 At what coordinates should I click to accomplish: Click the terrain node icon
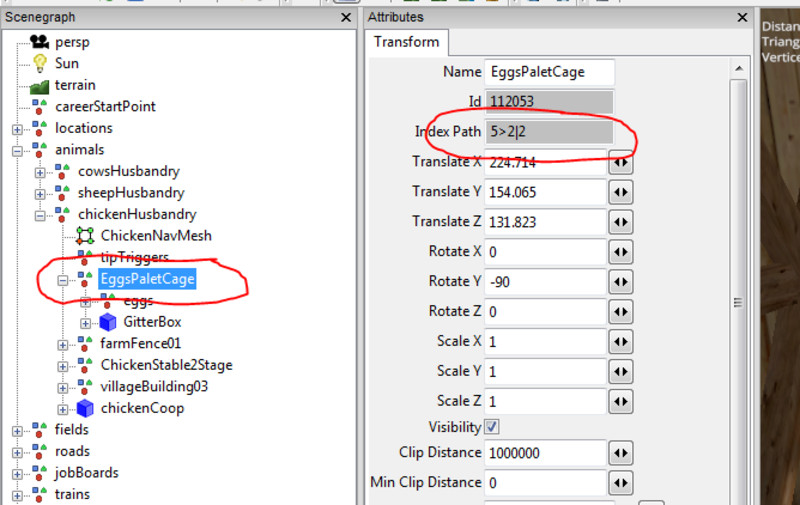39,85
